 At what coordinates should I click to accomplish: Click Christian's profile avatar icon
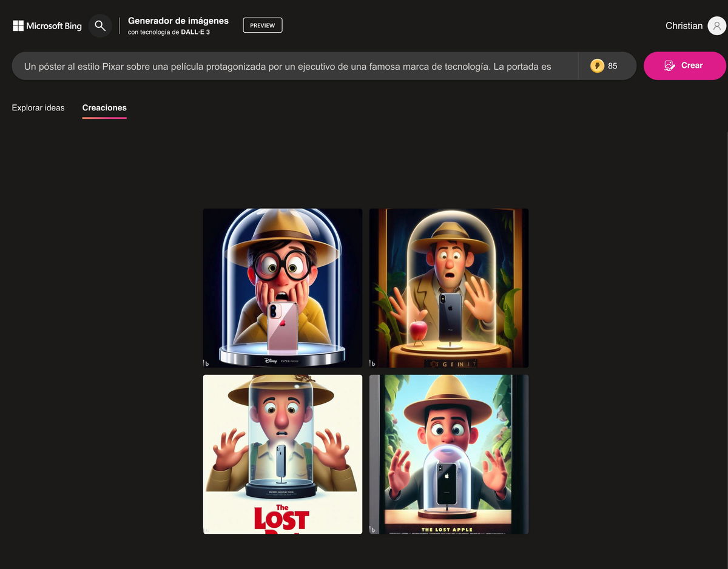(x=716, y=25)
